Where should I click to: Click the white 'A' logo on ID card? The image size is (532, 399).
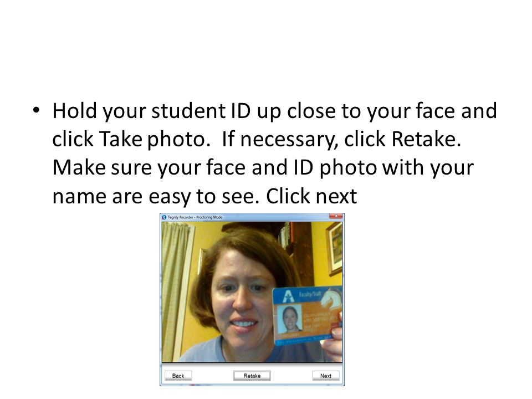point(288,295)
